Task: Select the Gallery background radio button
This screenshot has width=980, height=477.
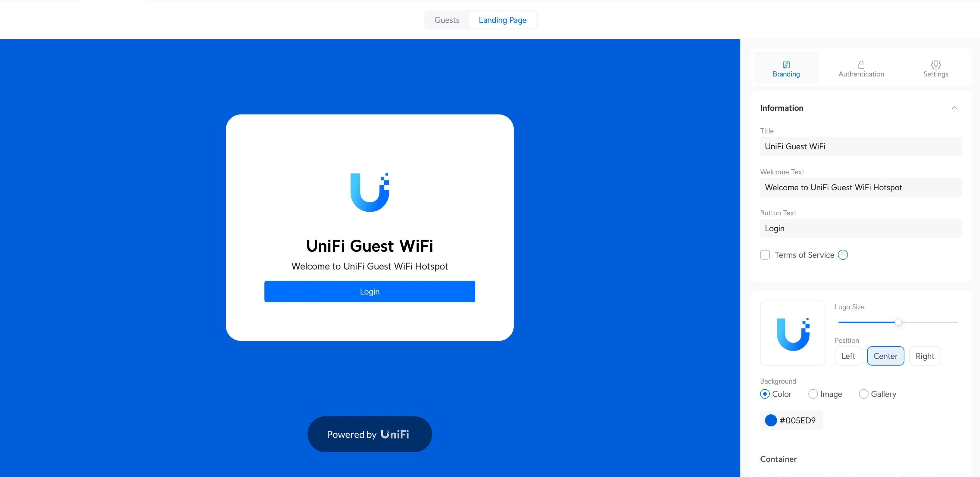Action: tap(864, 394)
